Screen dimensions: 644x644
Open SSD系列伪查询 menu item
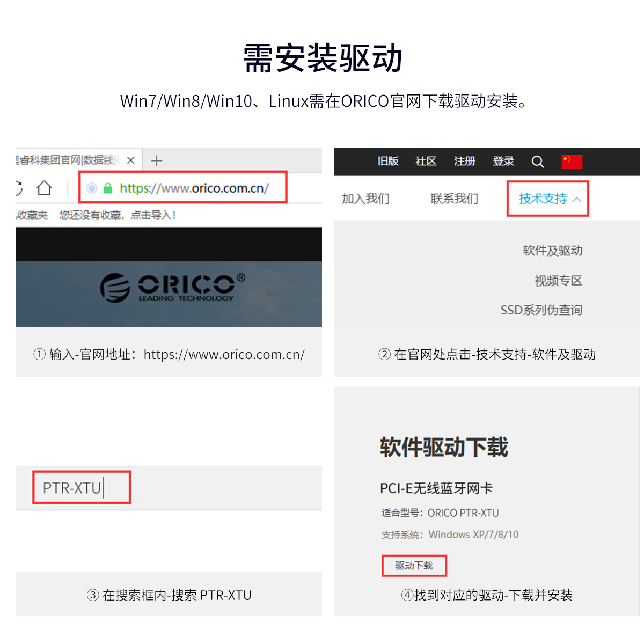click(541, 310)
